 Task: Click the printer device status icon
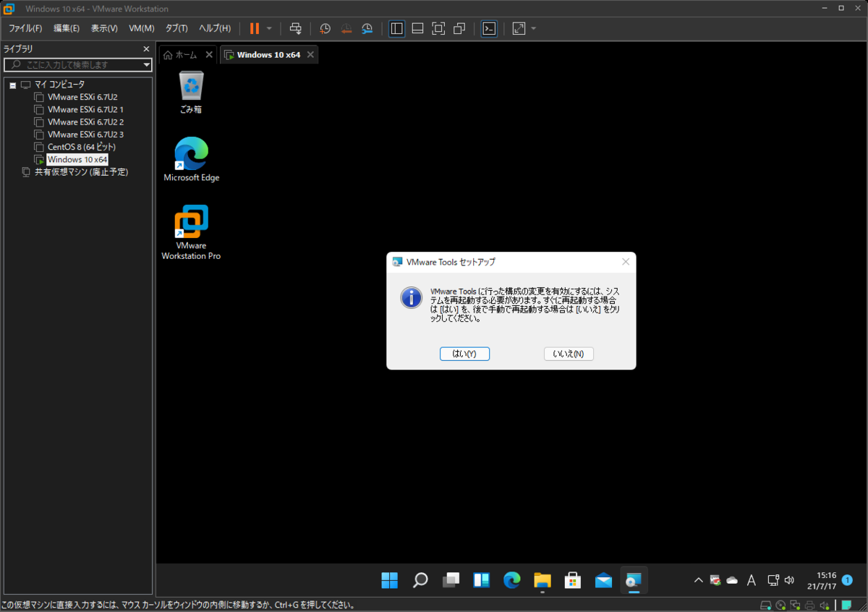pos(810,605)
